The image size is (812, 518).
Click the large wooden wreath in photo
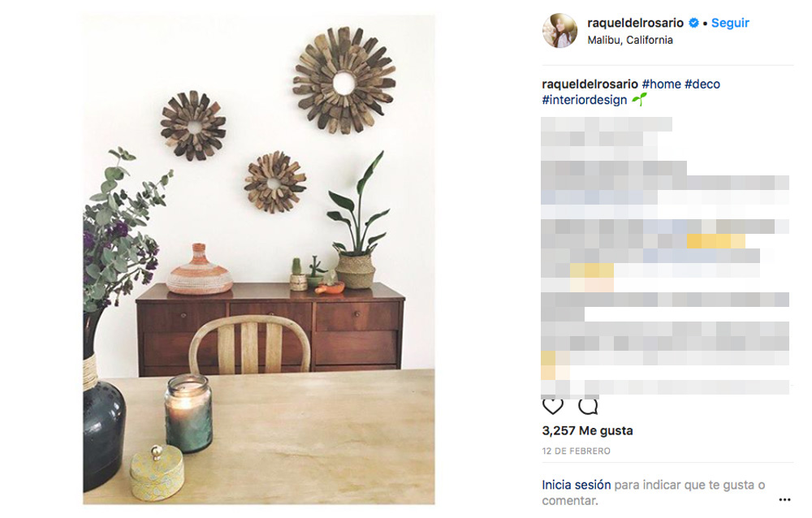pyautogui.click(x=343, y=81)
